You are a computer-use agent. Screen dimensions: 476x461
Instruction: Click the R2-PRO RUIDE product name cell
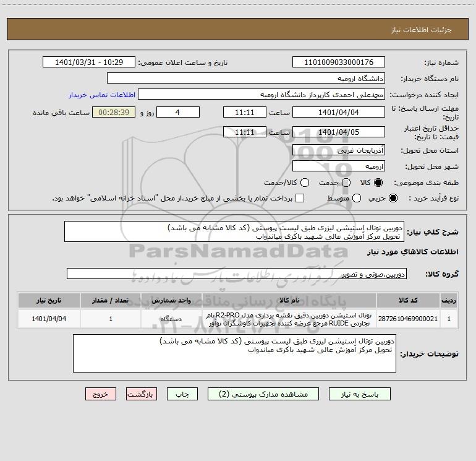coord(289,319)
